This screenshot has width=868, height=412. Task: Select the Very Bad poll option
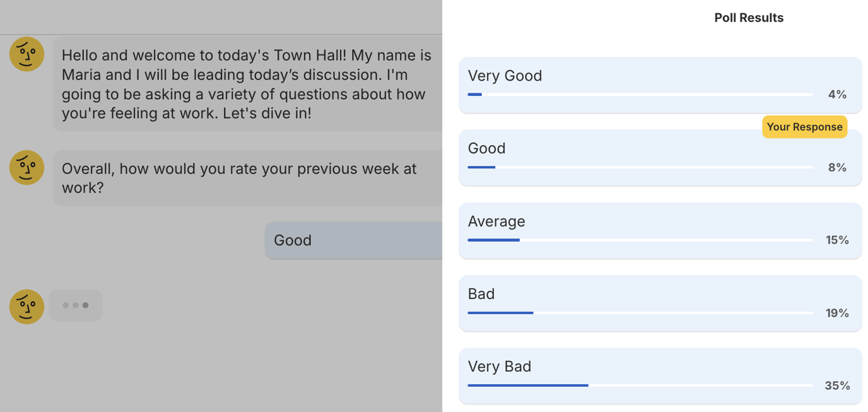click(x=660, y=375)
